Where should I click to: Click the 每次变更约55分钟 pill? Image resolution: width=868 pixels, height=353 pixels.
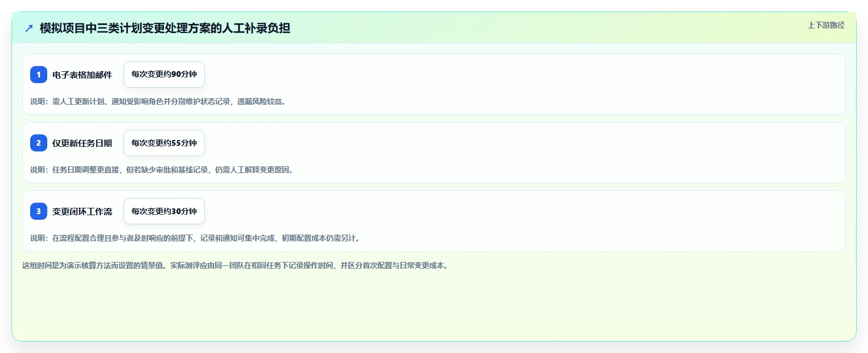click(164, 143)
